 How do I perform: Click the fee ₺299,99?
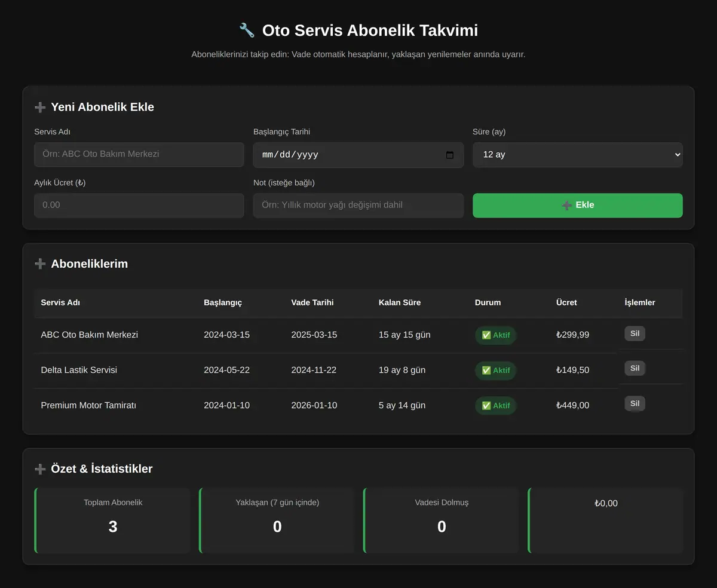(x=572, y=335)
